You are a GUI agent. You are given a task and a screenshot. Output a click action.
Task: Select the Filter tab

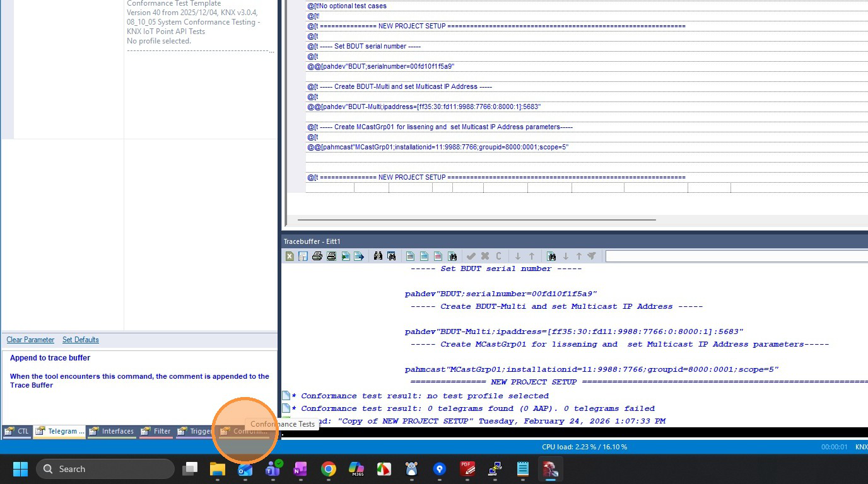point(156,432)
